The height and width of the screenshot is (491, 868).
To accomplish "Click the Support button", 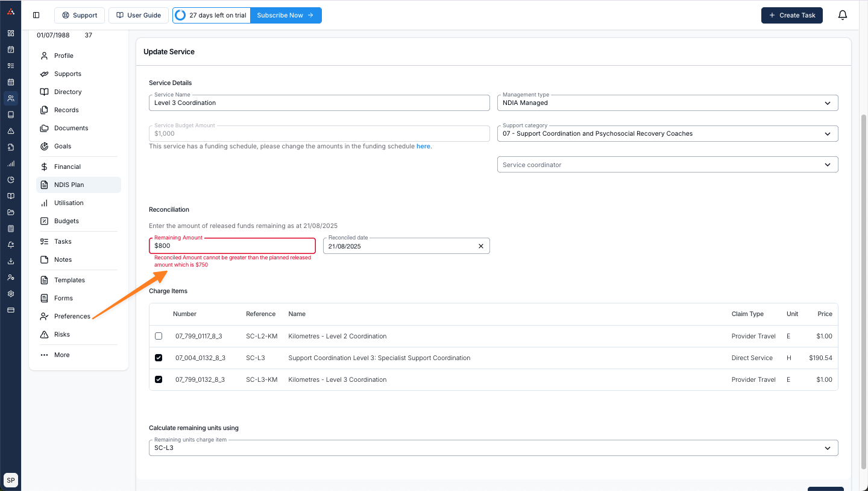I will [80, 15].
